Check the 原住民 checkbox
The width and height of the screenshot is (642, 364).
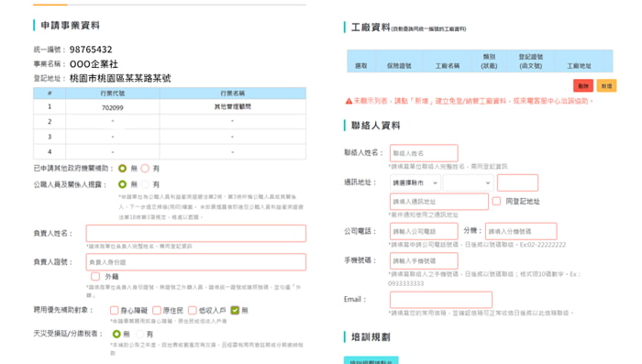tap(157, 310)
